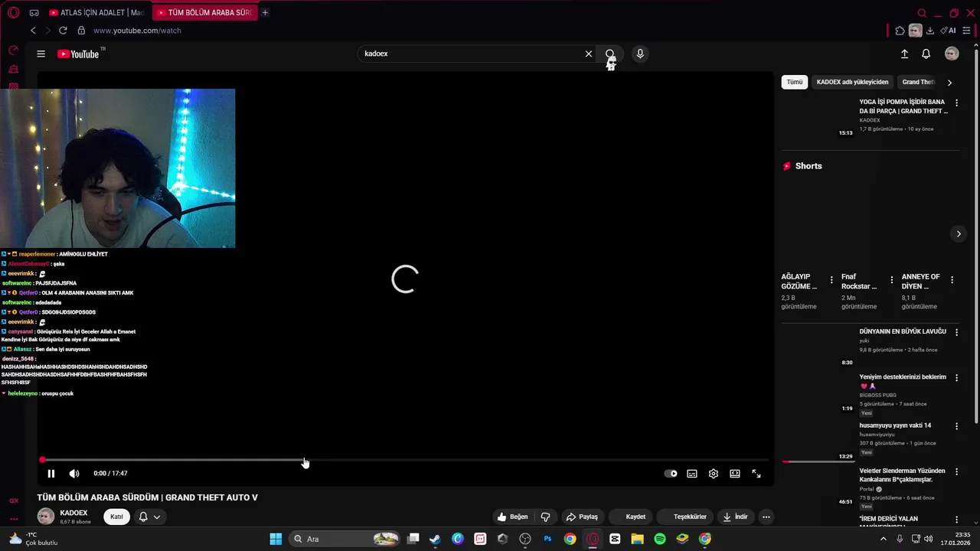This screenshot has height=551, width=980.
Task: Like the video with Beğen
Action: (x=513, y=517)
